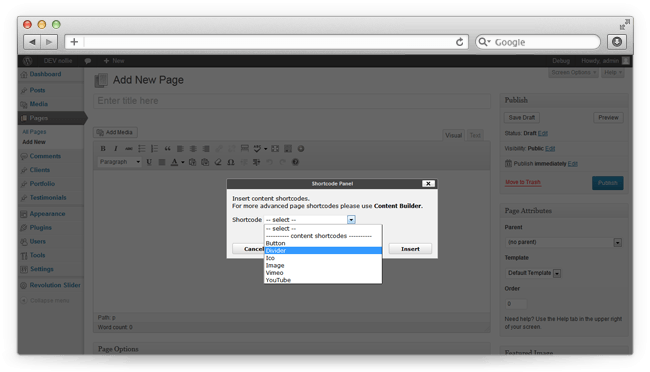Choose YouTube from shortcode list
Viewport: 650px width, 372px height.
point(323,280)
